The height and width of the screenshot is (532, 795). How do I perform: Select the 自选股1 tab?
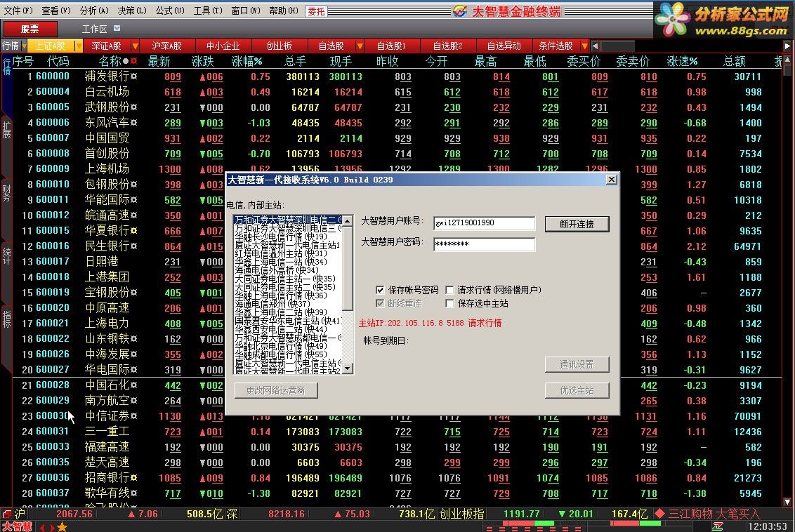coord(391,46)
